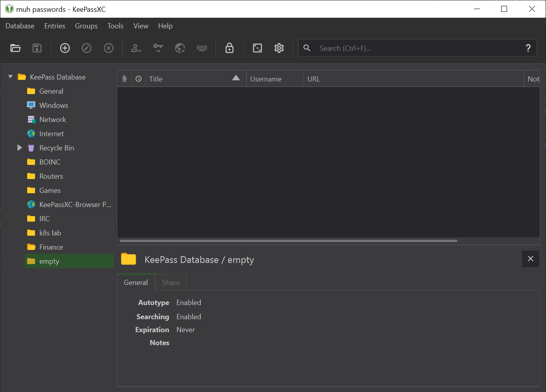
Task: Click the Copy Password key icon
Action: coord(158,48)
